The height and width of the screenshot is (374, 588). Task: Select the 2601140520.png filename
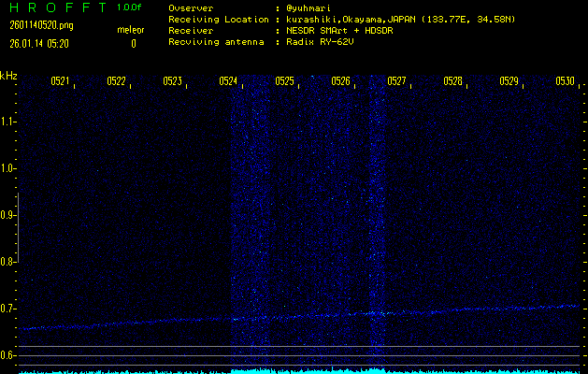(x=38, y=26)
